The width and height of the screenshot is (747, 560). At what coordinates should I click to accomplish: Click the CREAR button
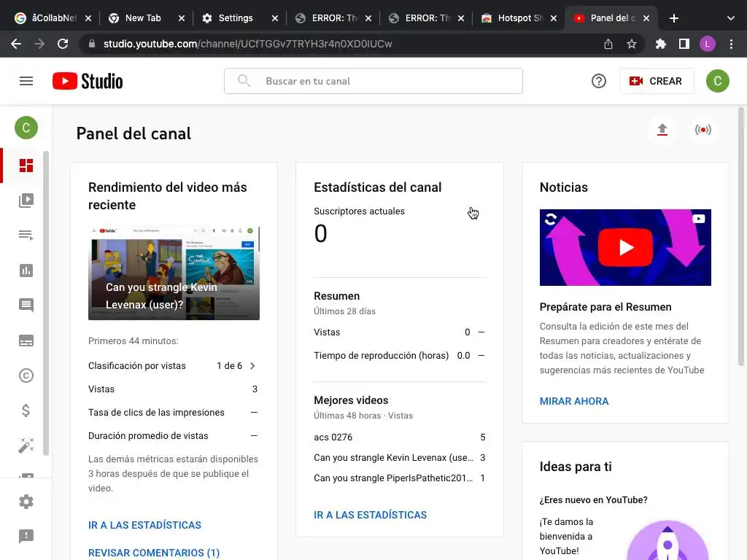pos(657,82)
